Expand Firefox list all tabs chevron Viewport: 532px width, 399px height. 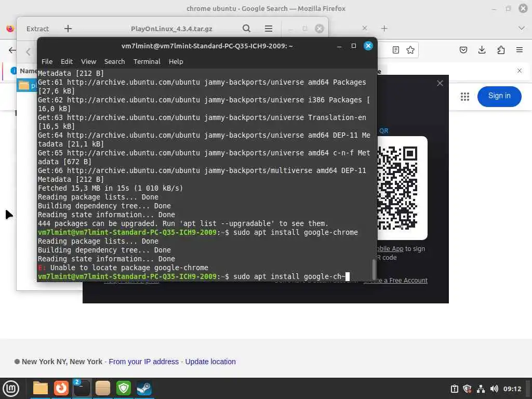[522, 28]
